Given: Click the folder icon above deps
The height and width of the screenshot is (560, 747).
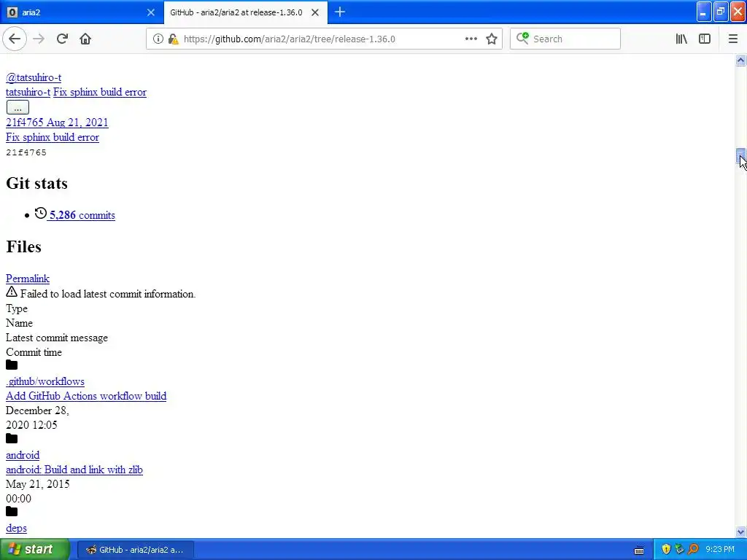Looking at the screenshot, I should point(12,512).
